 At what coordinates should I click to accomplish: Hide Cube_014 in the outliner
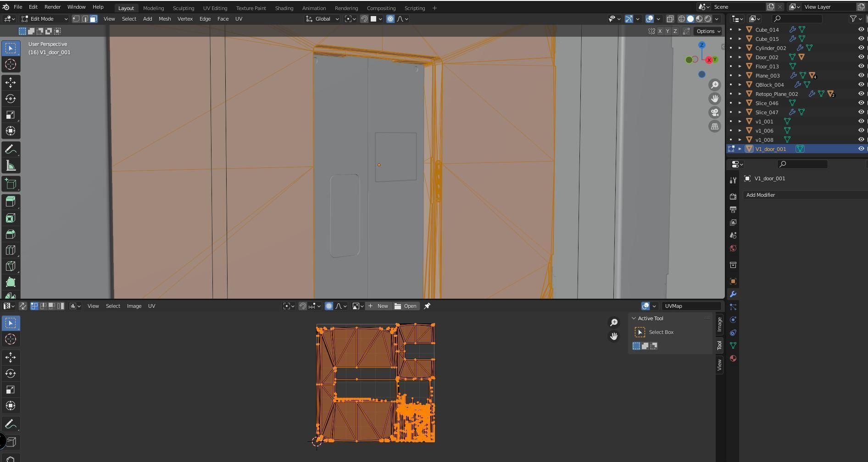click(x=861, y=29)
